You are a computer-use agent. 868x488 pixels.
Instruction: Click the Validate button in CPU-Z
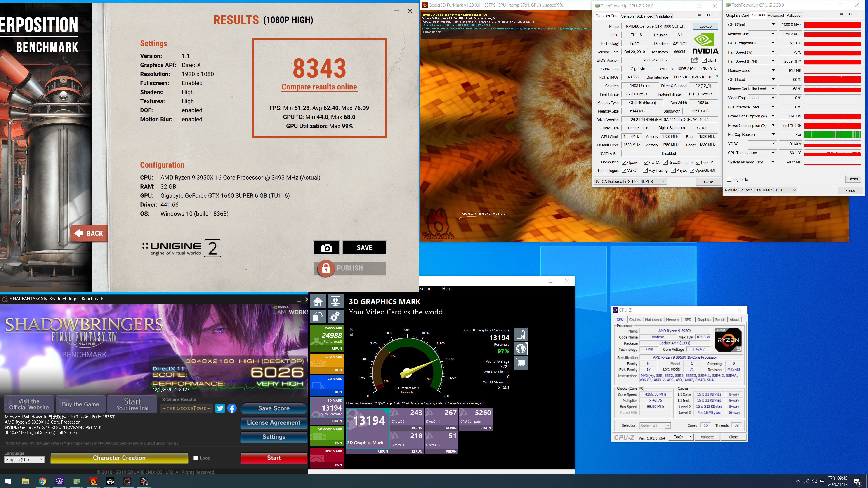pos(707,437)
